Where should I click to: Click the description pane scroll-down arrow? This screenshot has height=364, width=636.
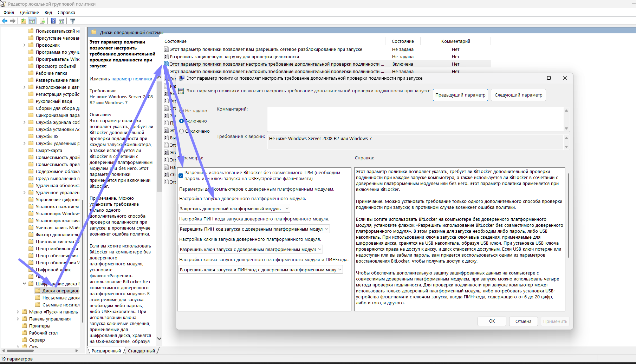(159, 338)
